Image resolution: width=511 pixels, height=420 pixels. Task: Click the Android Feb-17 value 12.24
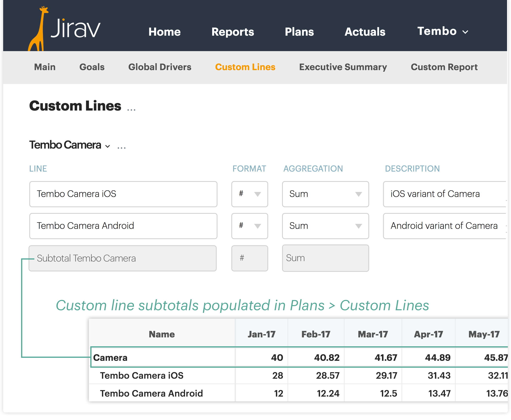(328, 393)
